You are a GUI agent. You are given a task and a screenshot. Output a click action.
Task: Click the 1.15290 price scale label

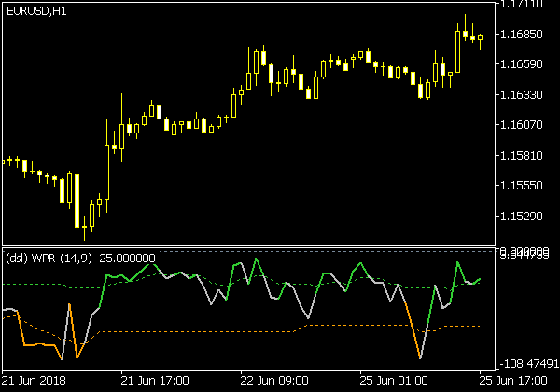(522, 217)
